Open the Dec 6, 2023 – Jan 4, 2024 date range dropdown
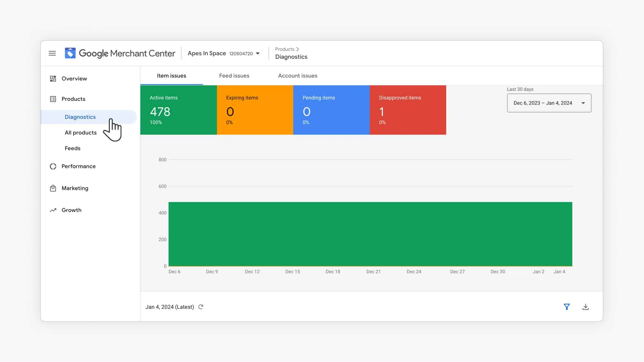 pos(549,103)
